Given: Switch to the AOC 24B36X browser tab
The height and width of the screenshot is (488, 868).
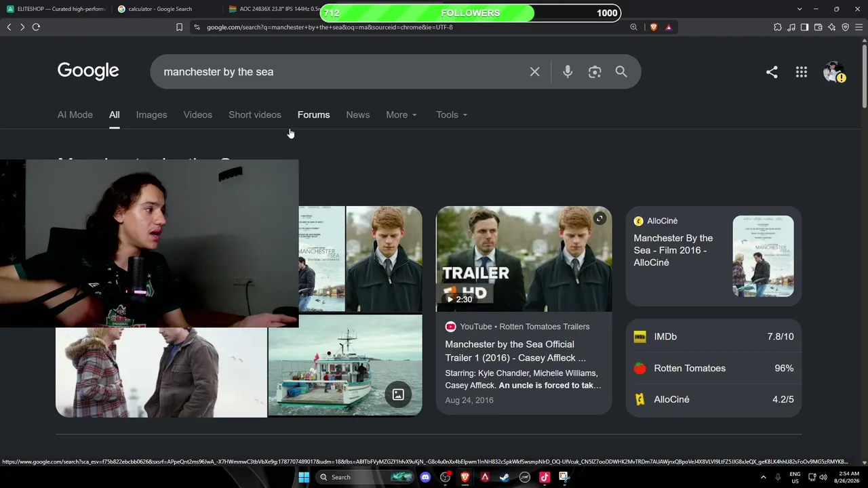Looking at the screenshot, I should [x=273, y=9].
